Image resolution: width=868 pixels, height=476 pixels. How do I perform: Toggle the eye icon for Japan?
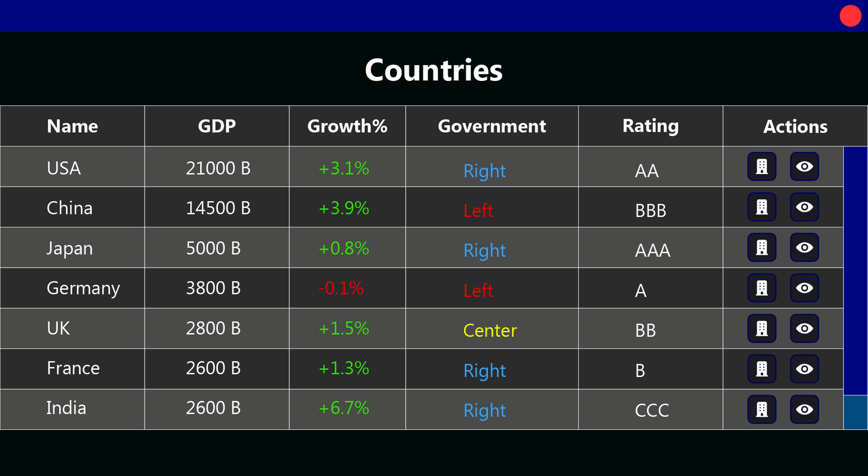(804, 248)
